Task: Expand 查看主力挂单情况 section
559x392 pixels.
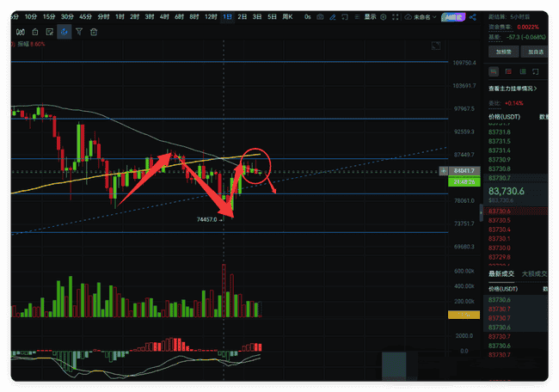Action: click(x=513, y=89)
